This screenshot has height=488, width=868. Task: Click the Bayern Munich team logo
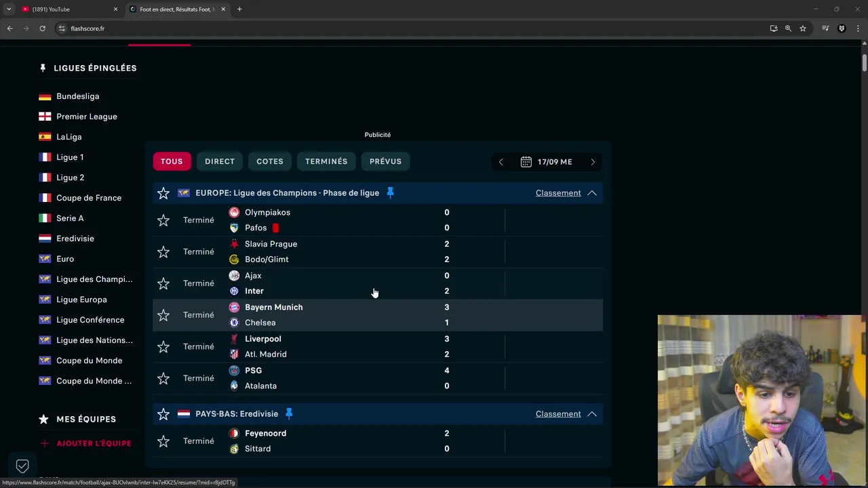click(234, 307)
